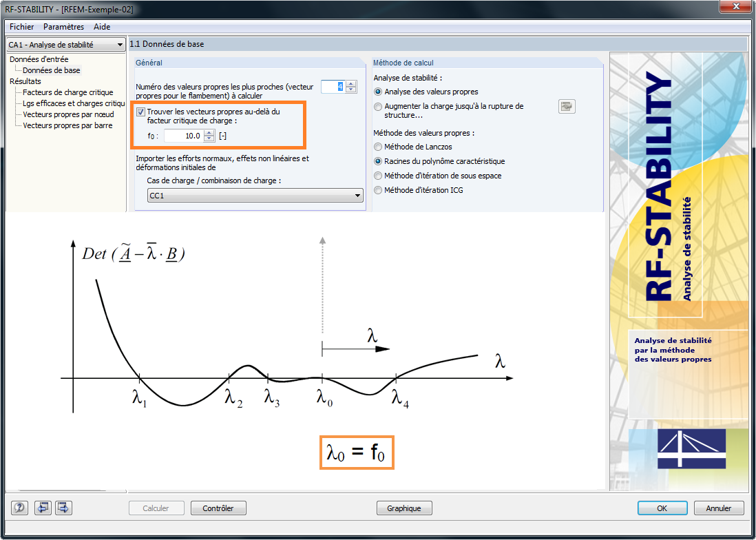Viewport: 756px width, 540px height.
Task: Select Augmenter la charge jusqu'à la rupture
Action: point(378,107)
